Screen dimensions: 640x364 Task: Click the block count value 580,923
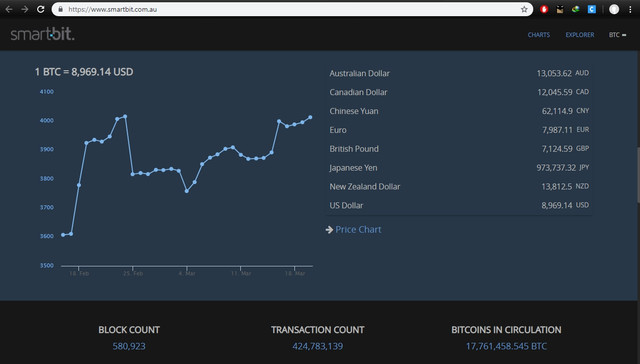point(129,346)
